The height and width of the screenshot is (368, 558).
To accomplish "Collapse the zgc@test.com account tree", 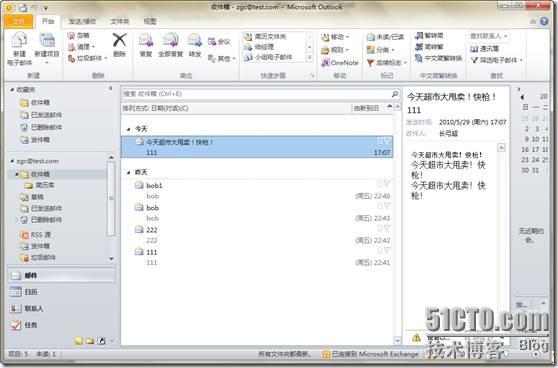I will [12, 161].
